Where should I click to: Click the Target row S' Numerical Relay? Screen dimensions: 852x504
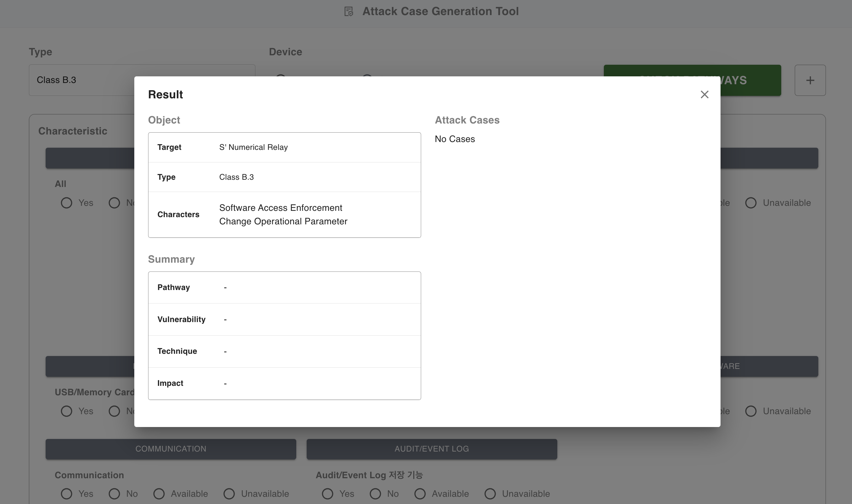(x=253, y=147)
